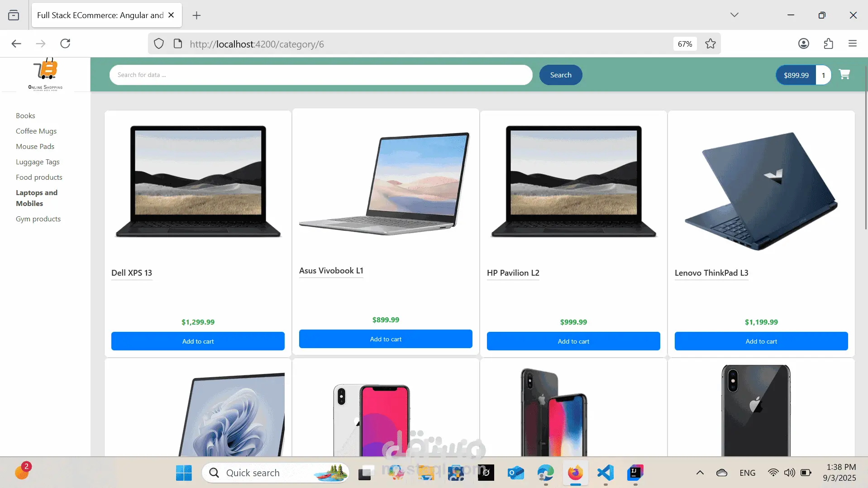Show site information page icon
The width and height of the screenshot is (868, 488).
pyautogui.click(x=178, y=44)
